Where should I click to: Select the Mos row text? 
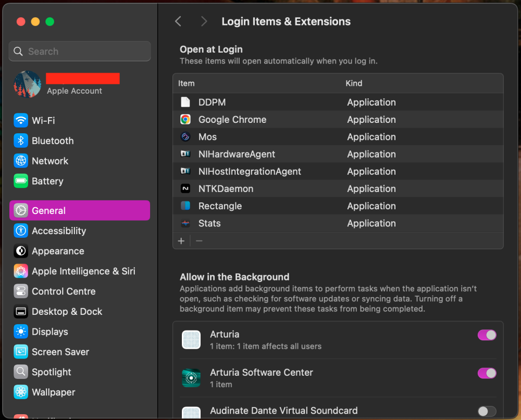tap(207, 137)
